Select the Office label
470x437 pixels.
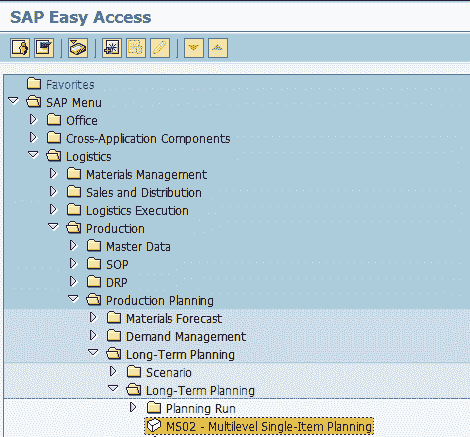point(82,120)
